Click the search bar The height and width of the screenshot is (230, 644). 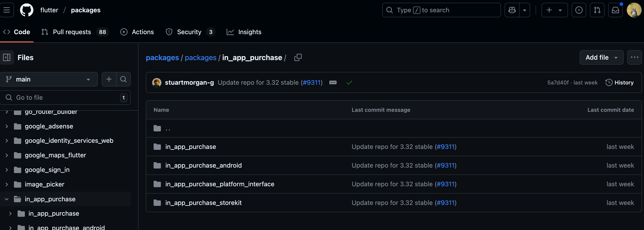[441, 10]
